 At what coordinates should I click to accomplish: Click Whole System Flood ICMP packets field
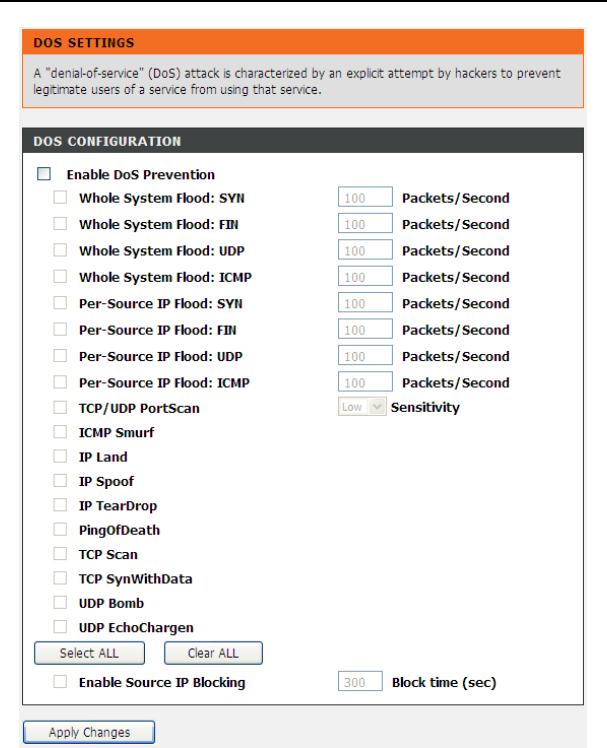[x=365, y=277]
